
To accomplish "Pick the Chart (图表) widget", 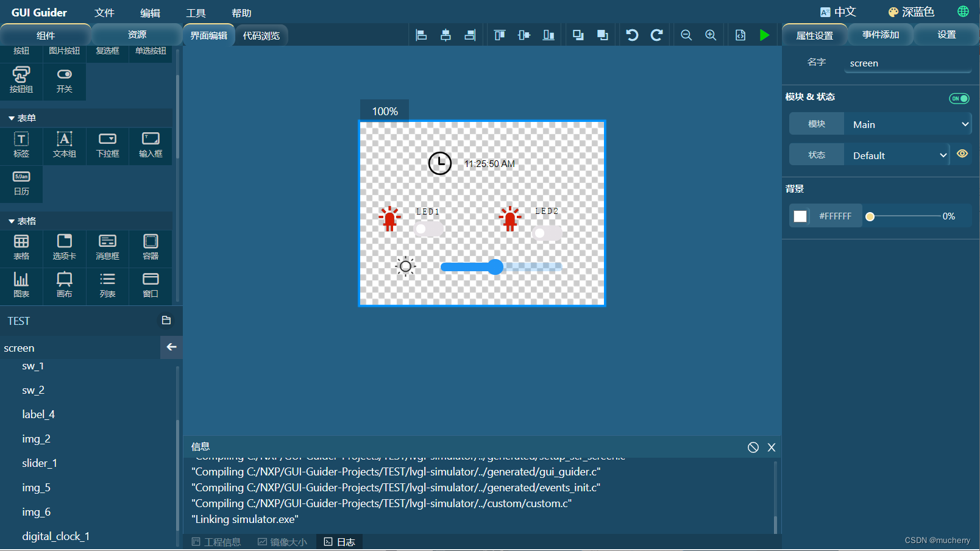I will tap(21, 285).
